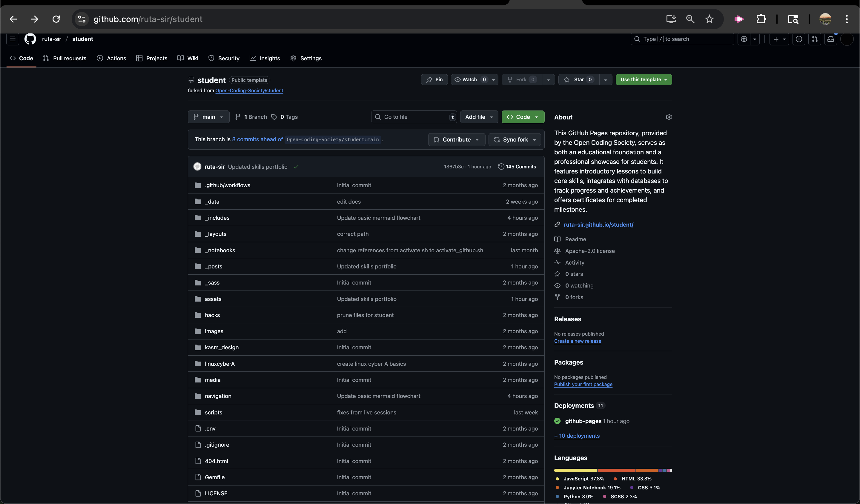Open the commit status checkmark
The height and width of the screenshot is (504, 860).
click(296, 167)
